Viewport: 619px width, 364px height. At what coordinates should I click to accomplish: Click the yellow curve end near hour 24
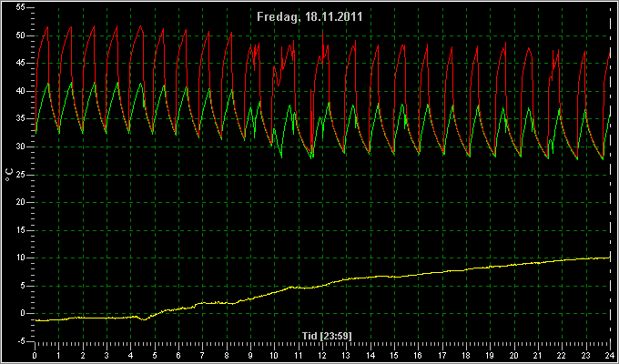click(x=609, y=258)
